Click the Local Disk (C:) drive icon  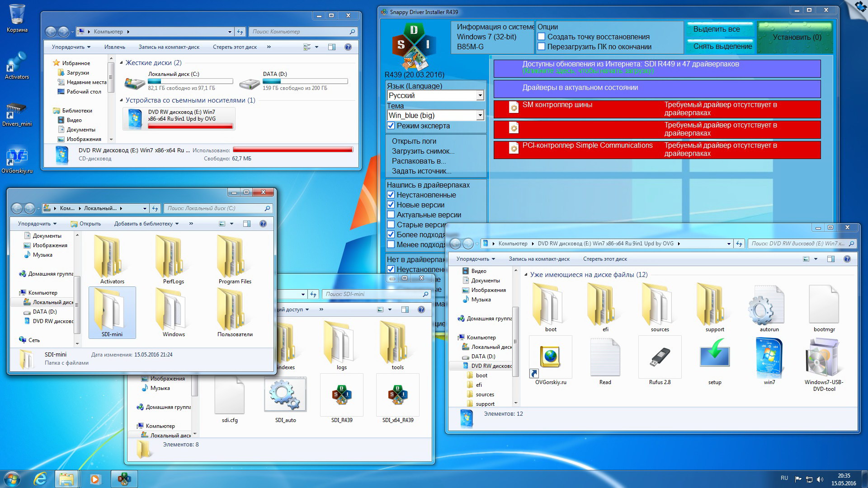point(134,83)
